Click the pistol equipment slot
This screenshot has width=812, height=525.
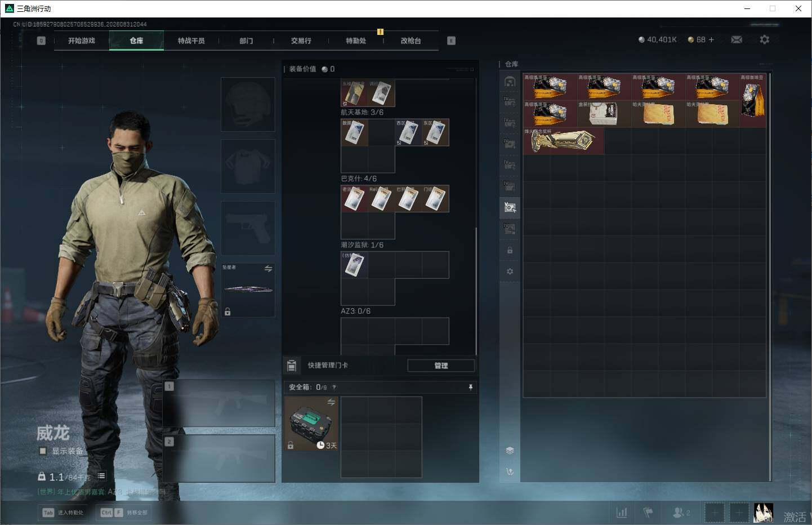[248, 228]
